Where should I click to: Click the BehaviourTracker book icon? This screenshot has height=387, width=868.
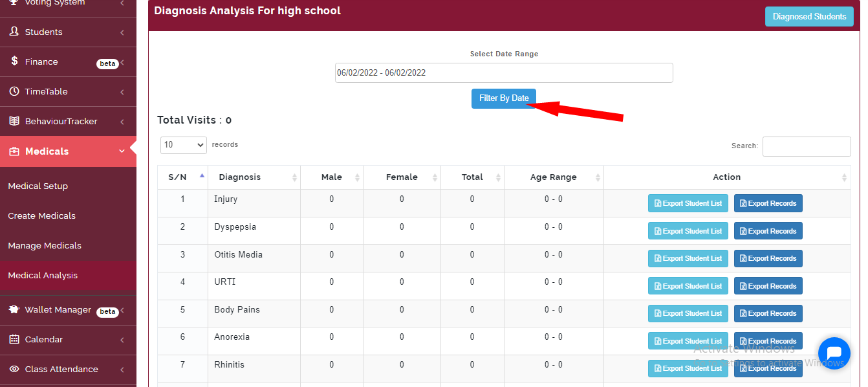coord(14,121)
